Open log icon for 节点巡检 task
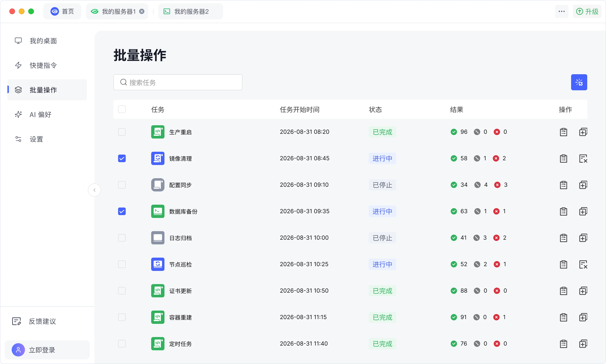Image resolution: width=606 pixels, height=364 pixels. (563, 264)
